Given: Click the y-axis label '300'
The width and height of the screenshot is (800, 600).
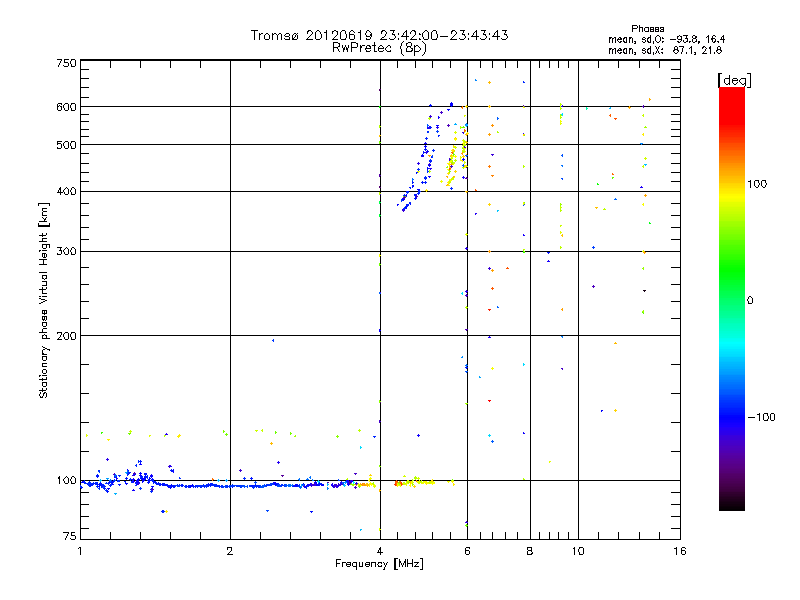Looking at the screenshot, I should pos(66,252).
